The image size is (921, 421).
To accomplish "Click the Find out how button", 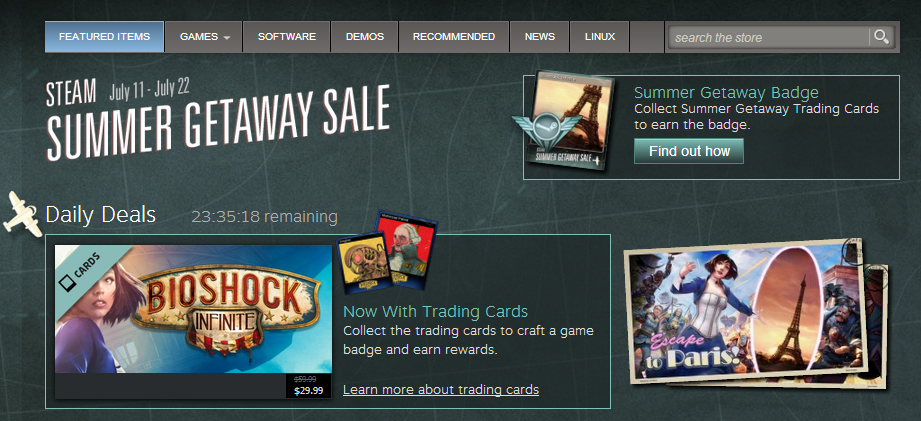I will tap(689, 151).
